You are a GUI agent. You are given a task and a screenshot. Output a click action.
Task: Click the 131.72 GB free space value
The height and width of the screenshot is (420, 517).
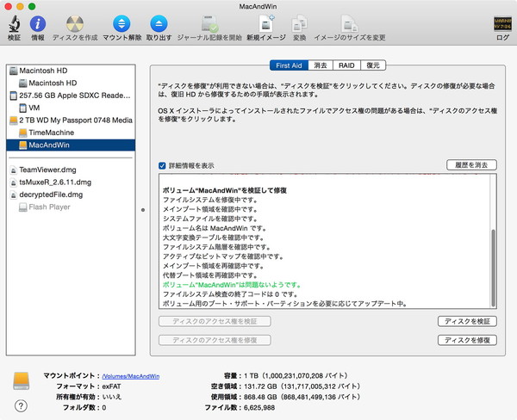(302, 386)
